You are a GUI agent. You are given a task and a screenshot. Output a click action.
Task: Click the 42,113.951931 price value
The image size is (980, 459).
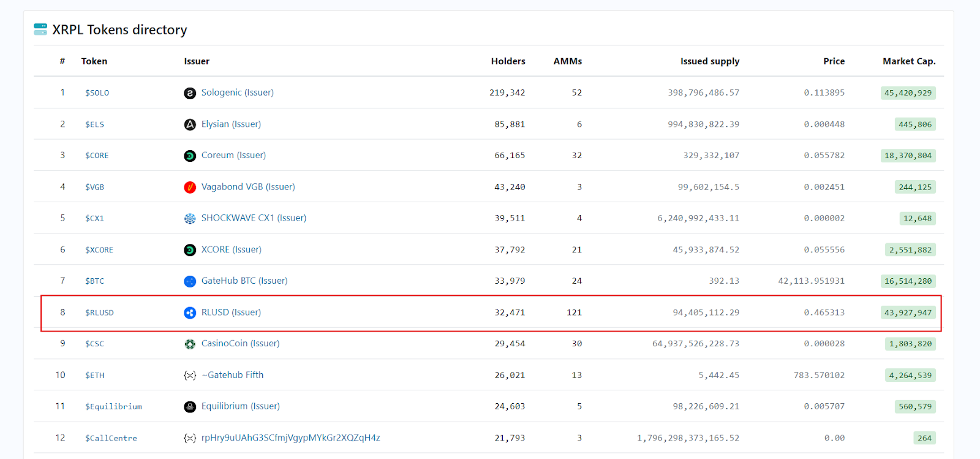(812, 281)
